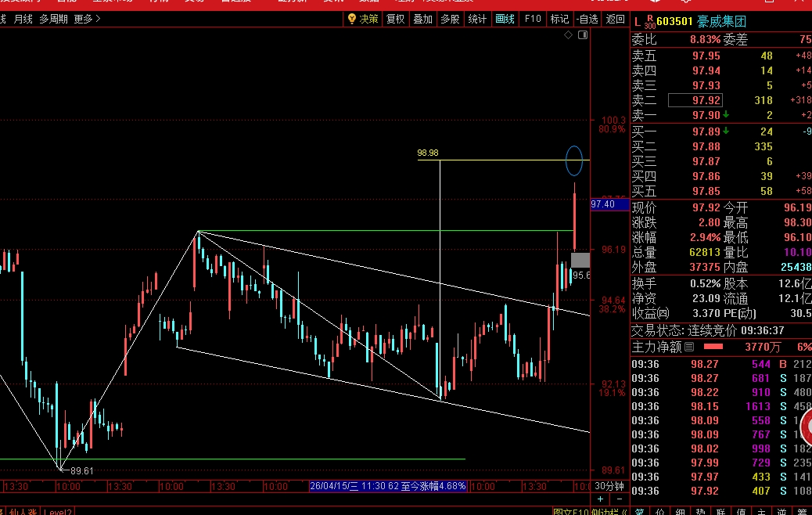This screenshot has height=515, width=812.
Task: Click the 卖三 price 97.93
Action: tap(706, 85)
